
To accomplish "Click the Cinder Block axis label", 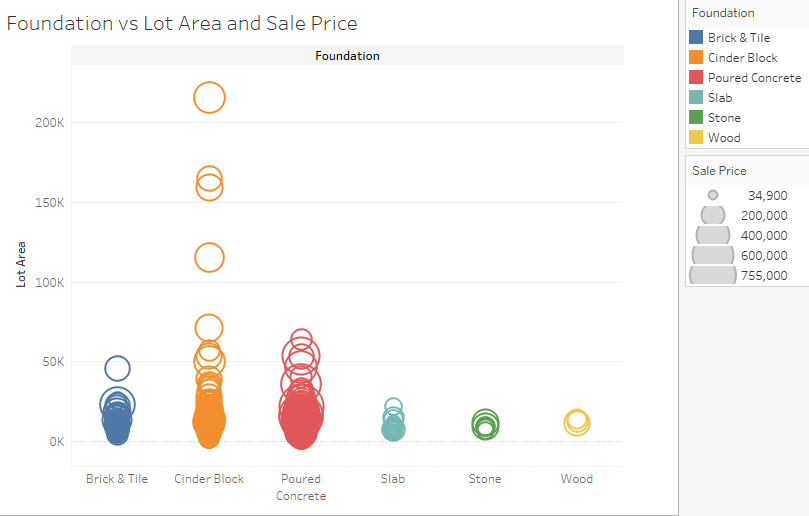I will coord(209,479).
